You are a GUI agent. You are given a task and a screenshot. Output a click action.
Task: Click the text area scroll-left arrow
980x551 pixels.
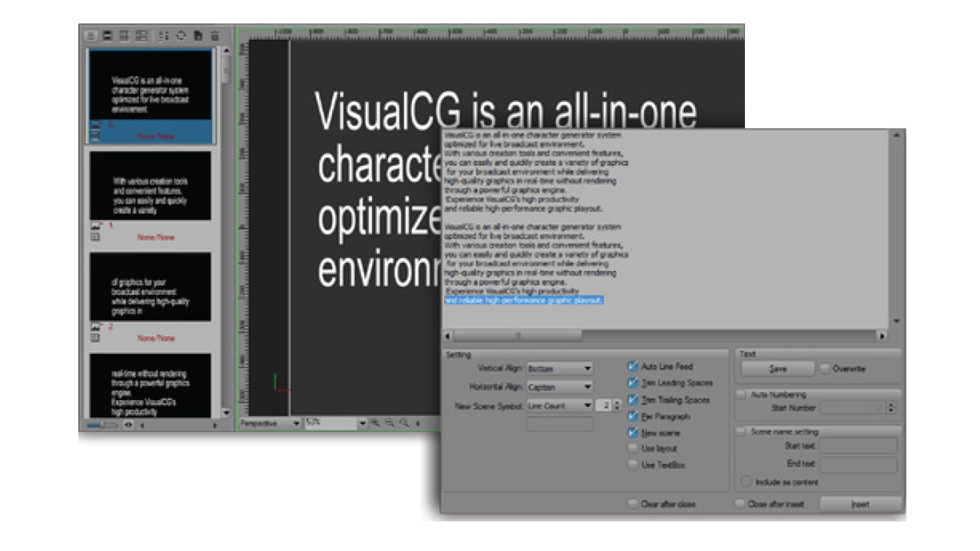[447, 336]
